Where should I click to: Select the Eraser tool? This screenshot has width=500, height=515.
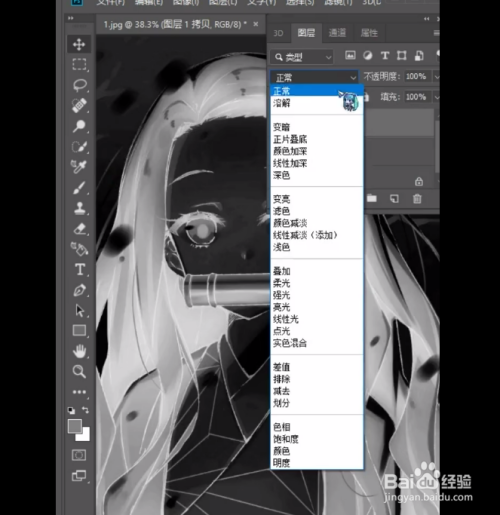80,229
